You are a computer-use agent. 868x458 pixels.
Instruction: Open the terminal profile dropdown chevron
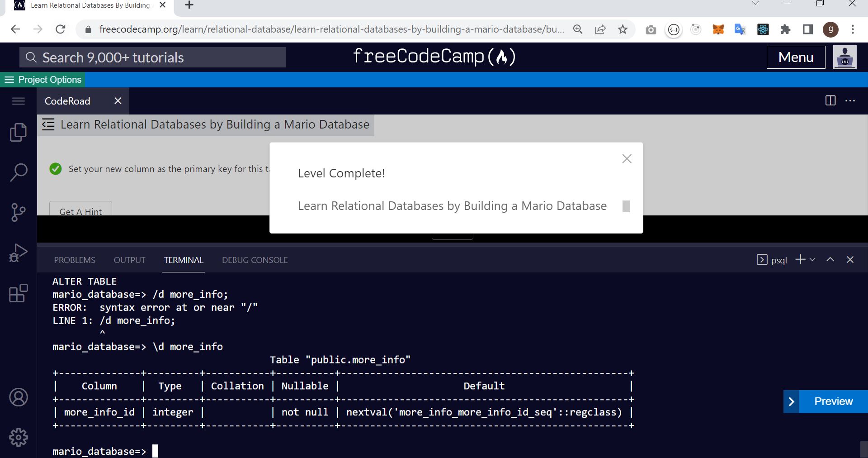pos(813,260)
